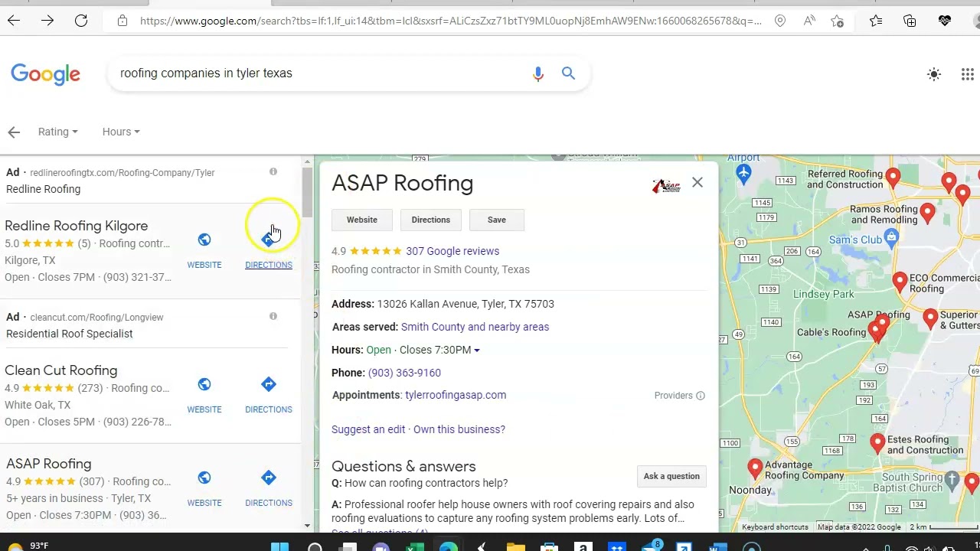
Task: Open Clean Cut Roofing listing title
Action: [x=61, y=370]
